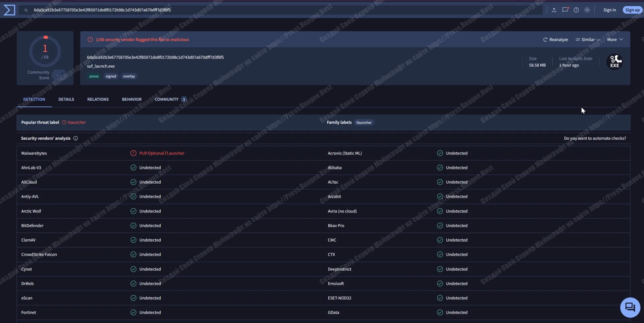Switch to the Details tab
This screenshot has height=323, width=644.
pos(66,99)
